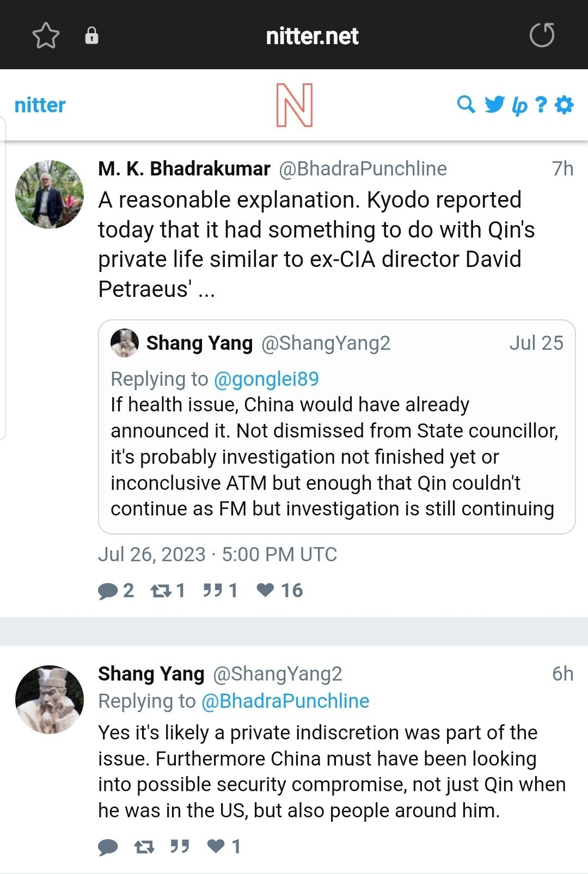Click the heart icon with 16 likes
Image resolution: width=588 pixels, height=874 pixels.
point(266,590)
